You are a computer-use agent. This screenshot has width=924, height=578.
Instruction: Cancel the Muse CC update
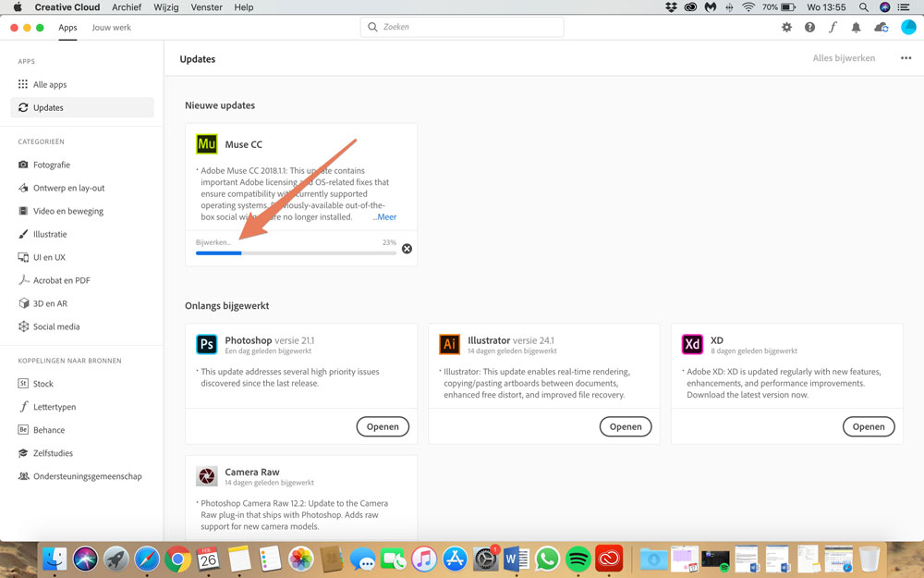click(407, 249)
